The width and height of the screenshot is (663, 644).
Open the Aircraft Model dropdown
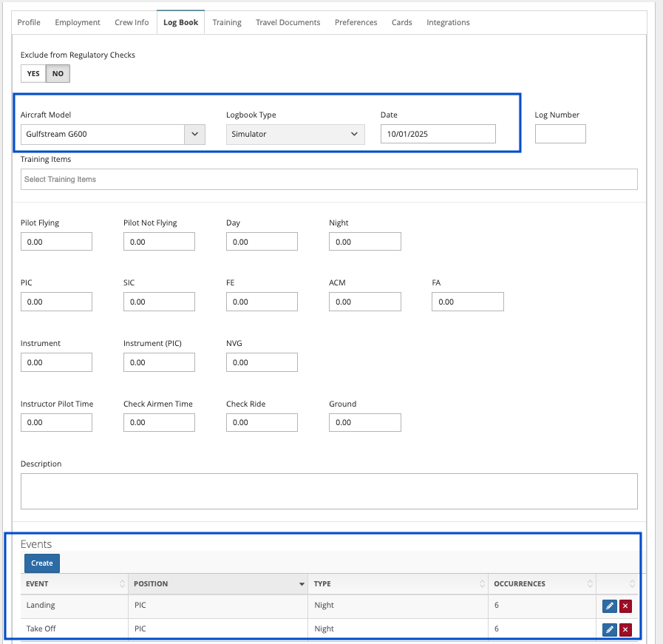pyautogui.click(x=194, y=134)
